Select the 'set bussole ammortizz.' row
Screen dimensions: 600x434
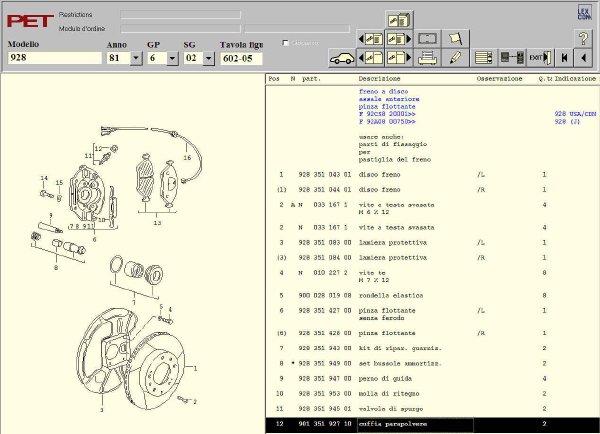432,363
